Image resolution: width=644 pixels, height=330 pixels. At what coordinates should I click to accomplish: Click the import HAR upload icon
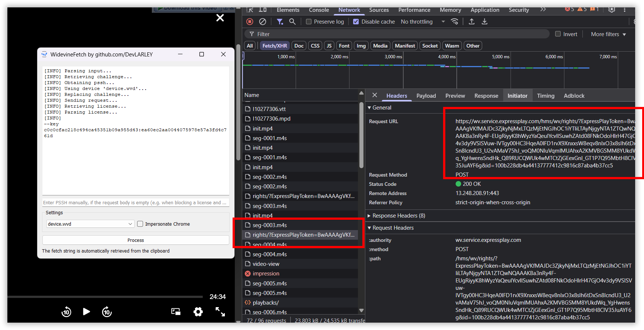471,22
